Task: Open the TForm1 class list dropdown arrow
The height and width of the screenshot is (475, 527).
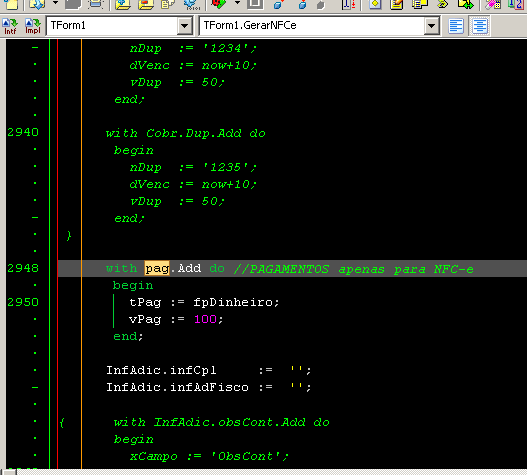Action: (185, 26)
